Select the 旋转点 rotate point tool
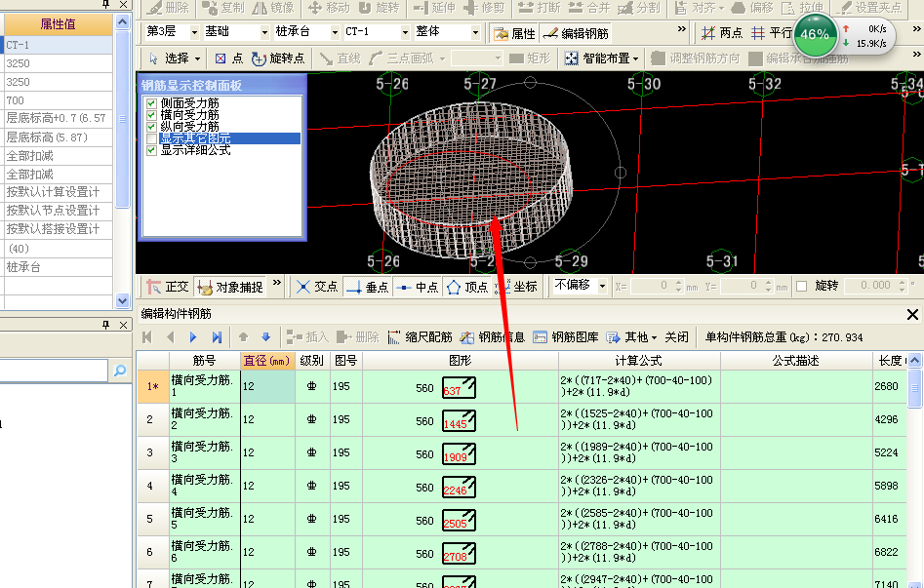924x588 pixels. (x=278, y=59)
